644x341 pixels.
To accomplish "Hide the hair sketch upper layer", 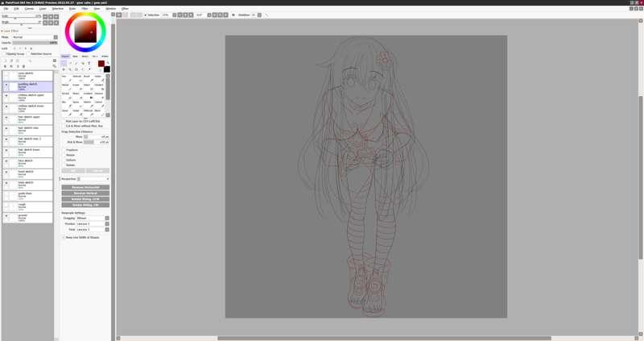I will (x=6, y=117).
